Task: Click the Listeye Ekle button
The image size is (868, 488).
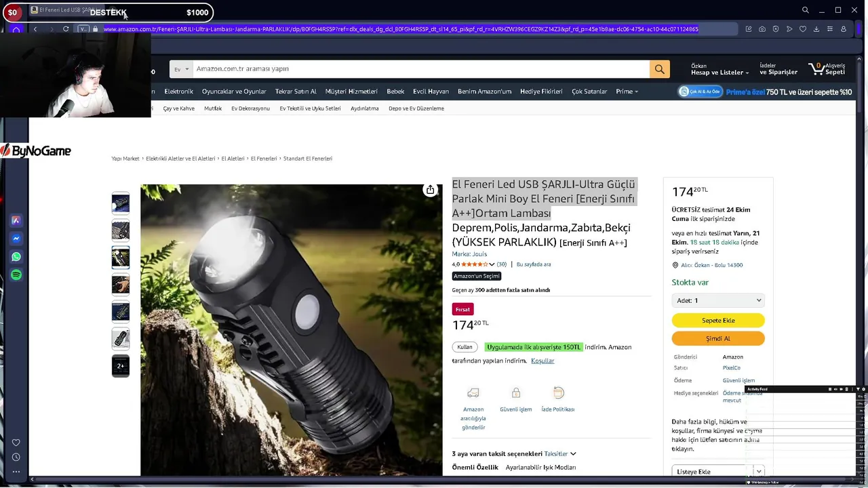Action: pos(713,472)
